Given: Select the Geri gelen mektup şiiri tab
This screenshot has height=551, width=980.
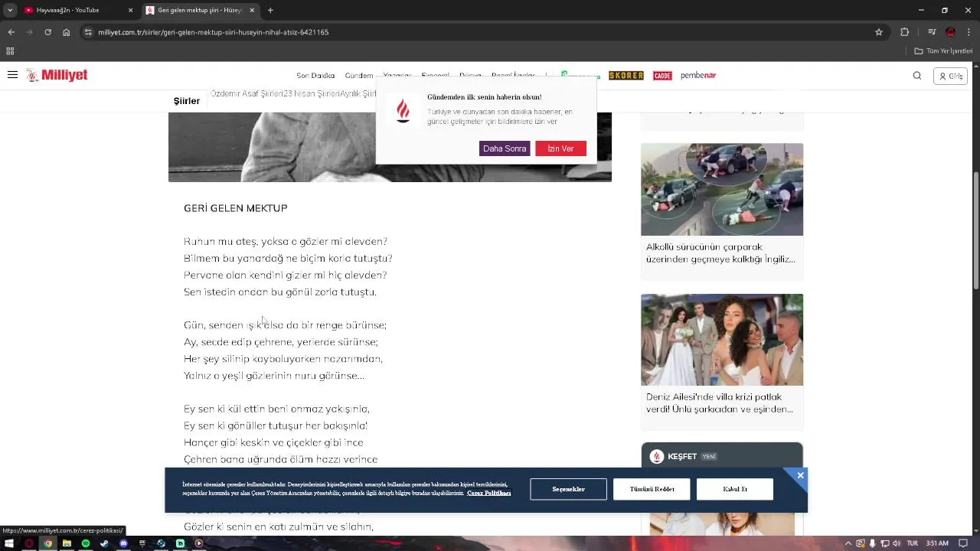Looking at the screenshot, I should 200,10.
